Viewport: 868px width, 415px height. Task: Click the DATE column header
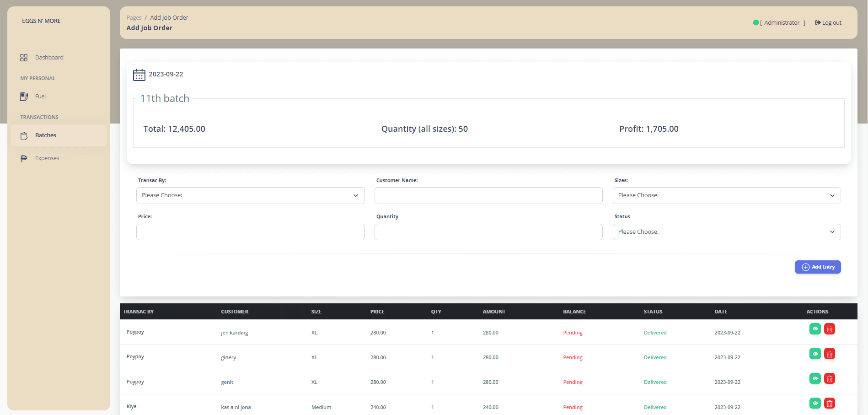coord(721,312)
